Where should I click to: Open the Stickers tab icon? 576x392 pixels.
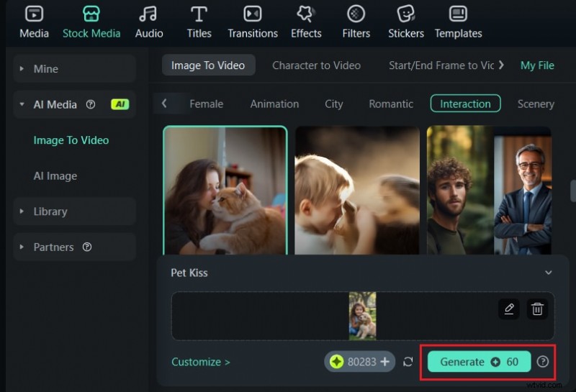[406, 14]
